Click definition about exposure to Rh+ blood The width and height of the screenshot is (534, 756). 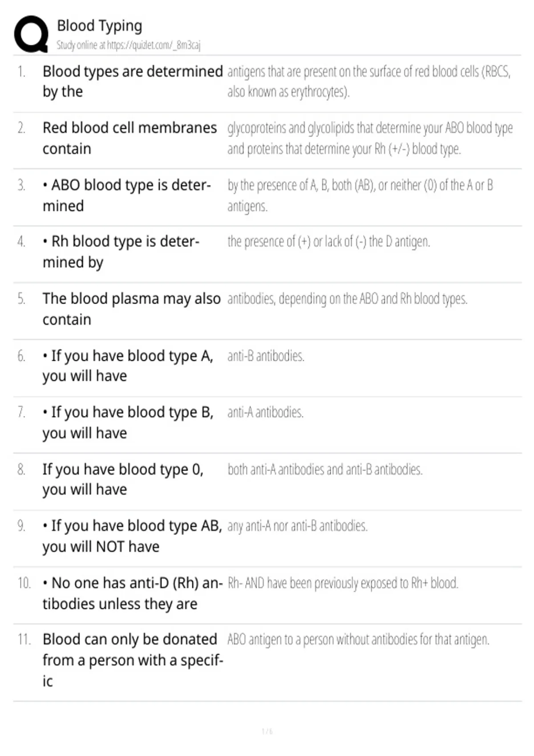(343, 583)
